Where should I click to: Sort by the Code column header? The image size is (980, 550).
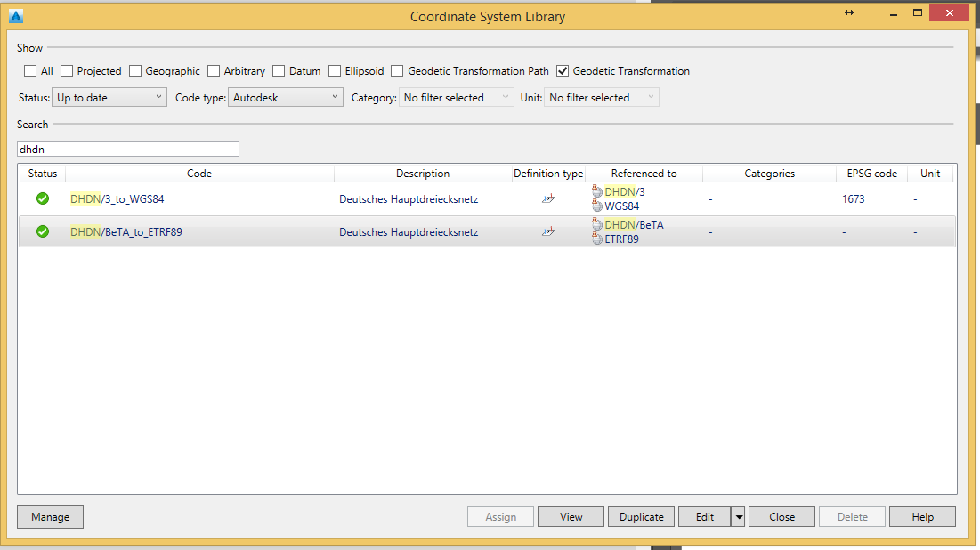199,174
